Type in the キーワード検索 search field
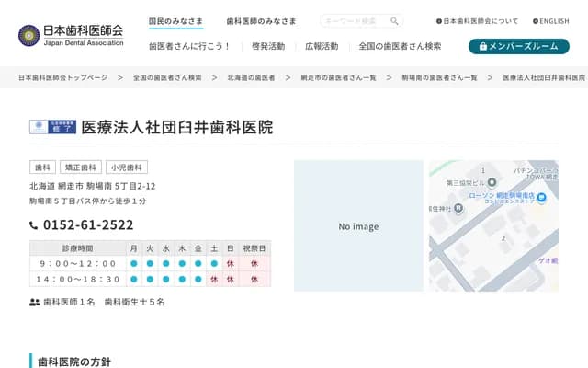Screen dimensions: 588x368 355,21
